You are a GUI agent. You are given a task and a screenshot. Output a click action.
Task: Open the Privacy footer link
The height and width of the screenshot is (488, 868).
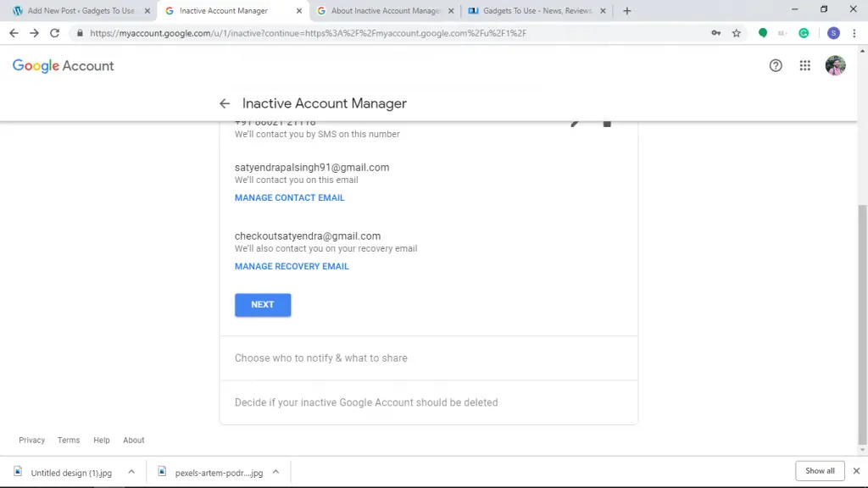coord(31,440)
